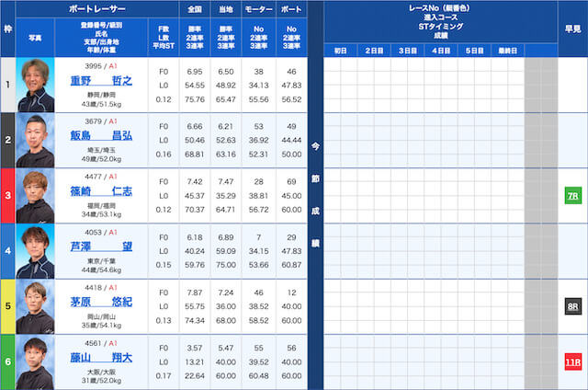
Task: Click the ボートレーサー column header
Action: click(x=97, y=9)
